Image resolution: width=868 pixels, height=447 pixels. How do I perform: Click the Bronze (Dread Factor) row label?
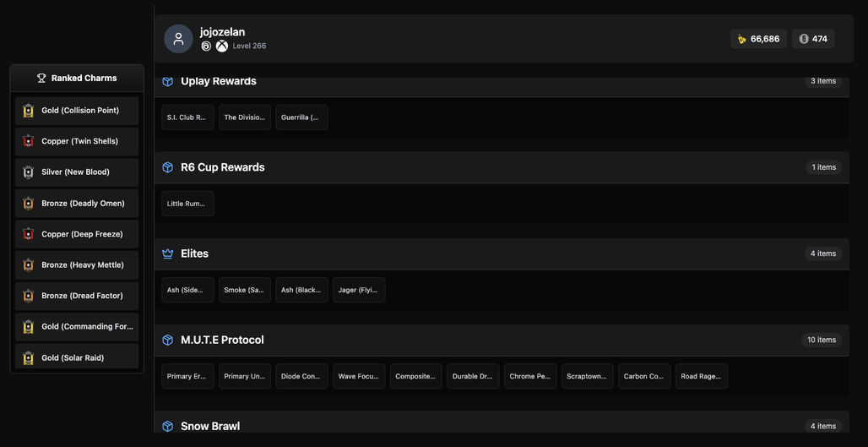[82, 296]
